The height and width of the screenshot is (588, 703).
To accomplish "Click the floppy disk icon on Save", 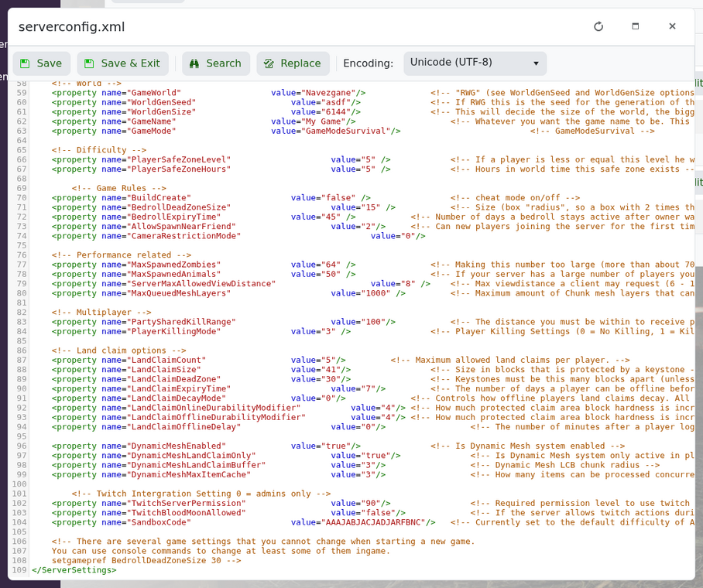I will tap(25, 63).
